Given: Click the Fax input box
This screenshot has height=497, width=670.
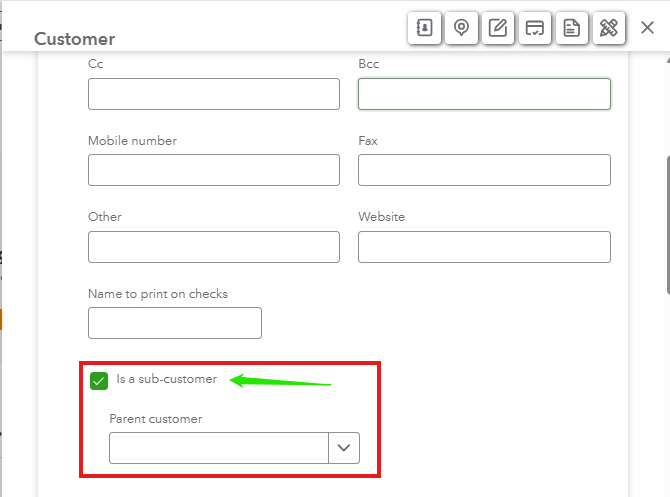Looking at the screenshot, I should [x=484, y=170].
